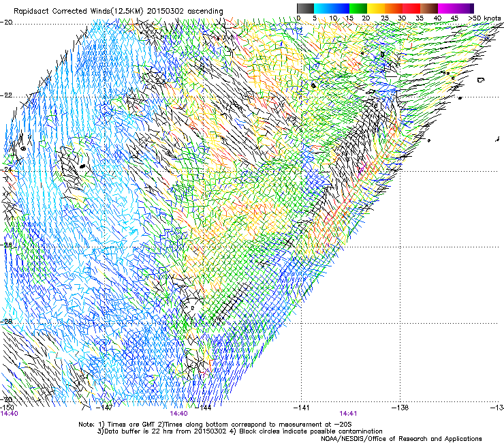Image resolution: width=504 pixels, height=443 pixels.
Task: Click the -28 latitude axis label
Action: [x=6, y=321]
